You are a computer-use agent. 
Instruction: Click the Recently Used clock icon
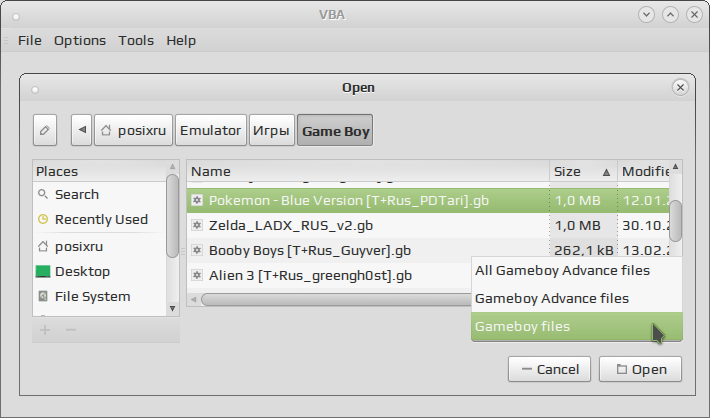pos(43,219)
